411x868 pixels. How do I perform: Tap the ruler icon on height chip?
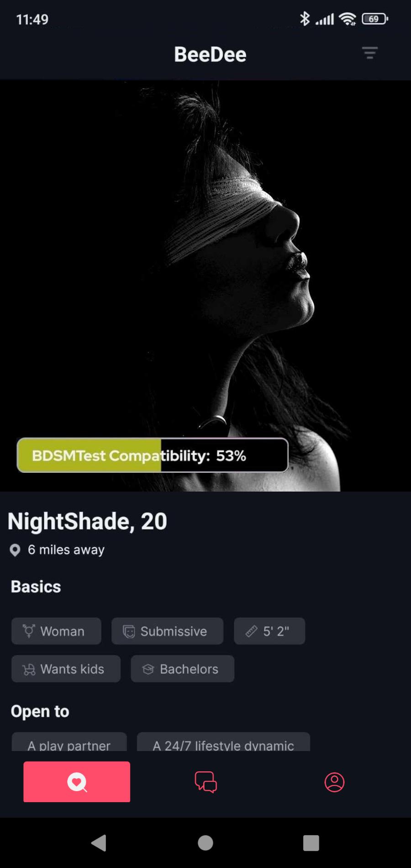pos(252,631)
